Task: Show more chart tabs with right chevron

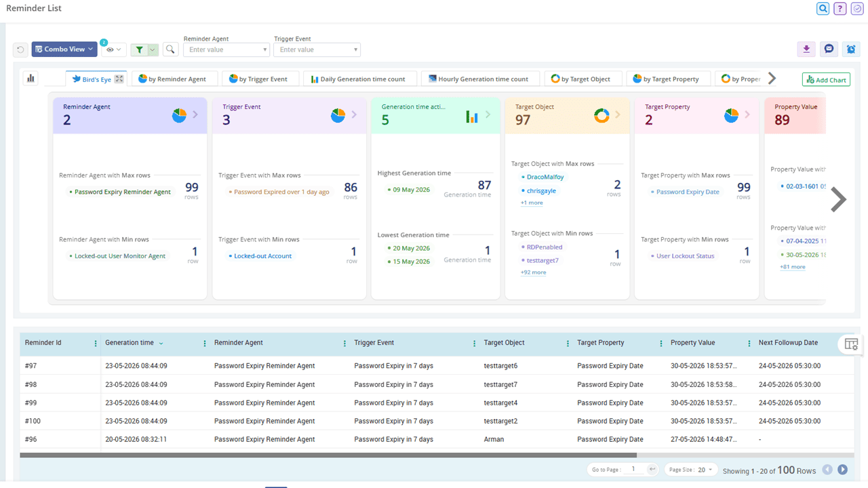Action: [x=772, y=79]
